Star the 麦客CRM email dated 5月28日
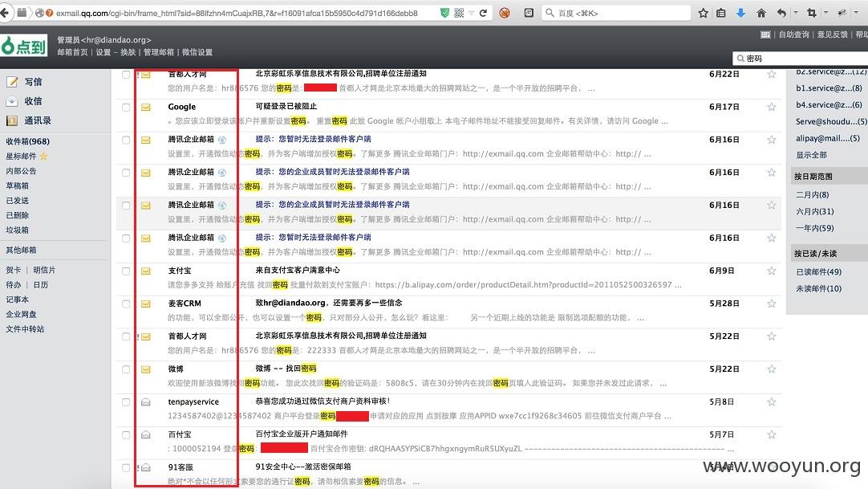 [x=771, y=304]
